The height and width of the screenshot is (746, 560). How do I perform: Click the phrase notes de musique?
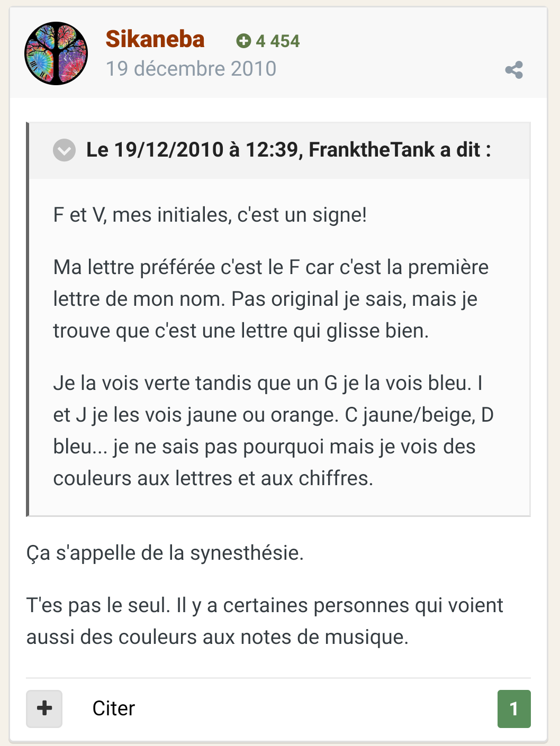[324, 637]
